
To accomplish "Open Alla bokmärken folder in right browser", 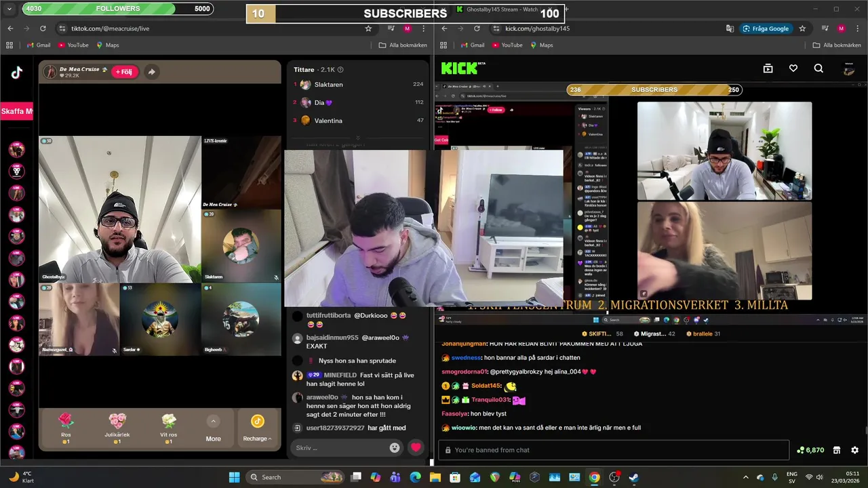I will point(837,45).
